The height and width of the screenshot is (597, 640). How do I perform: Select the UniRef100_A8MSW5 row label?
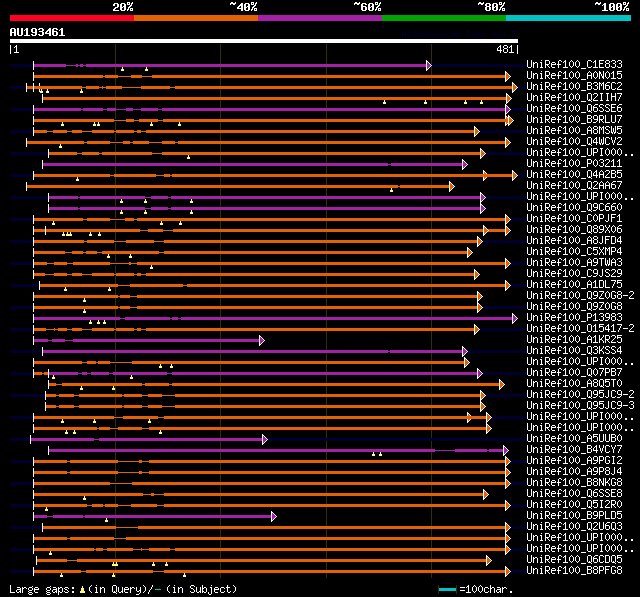point(574,131)
